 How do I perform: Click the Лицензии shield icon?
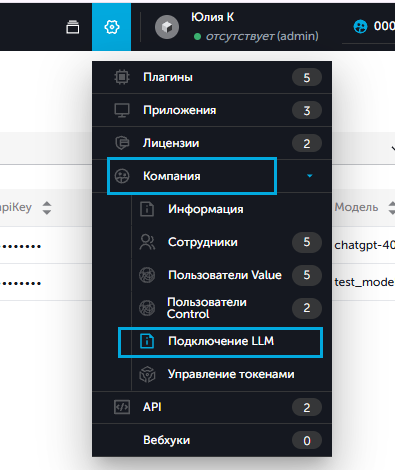tap(122, 143)
